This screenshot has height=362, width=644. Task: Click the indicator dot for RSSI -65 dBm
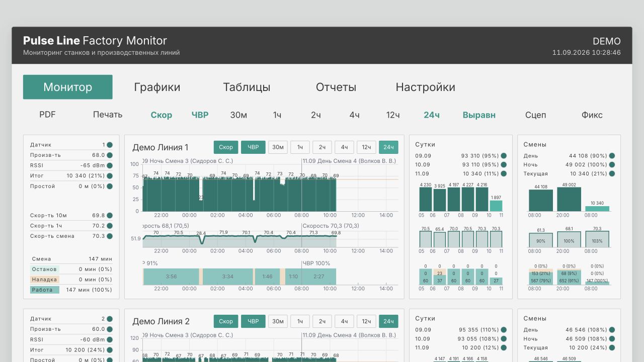110,165
